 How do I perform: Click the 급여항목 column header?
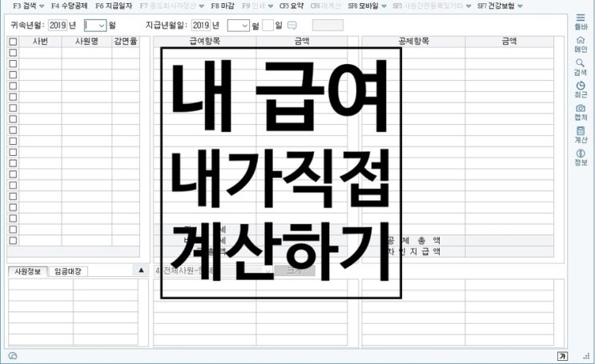pos(205,42)
